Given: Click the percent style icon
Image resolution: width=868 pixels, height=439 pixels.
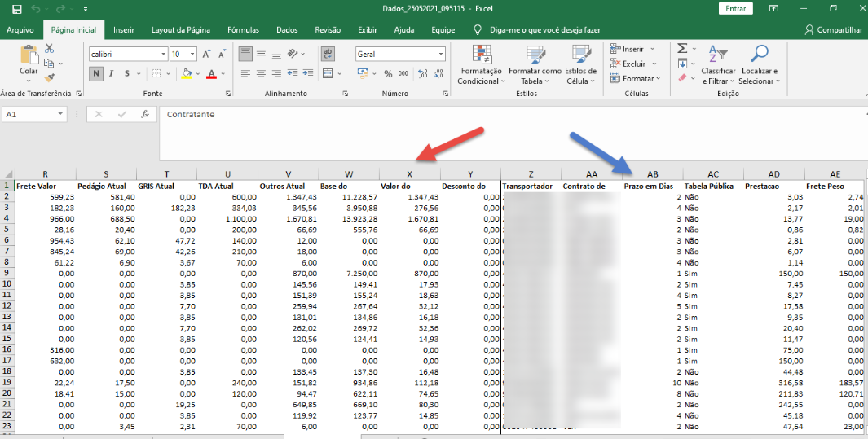Looking at the screenshot, I should [x=388, y=73].
